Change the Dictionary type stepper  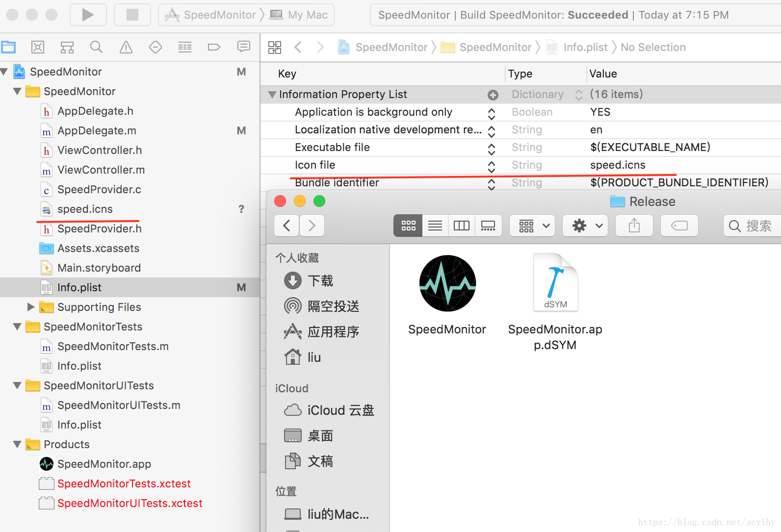[x=579, y=95]
